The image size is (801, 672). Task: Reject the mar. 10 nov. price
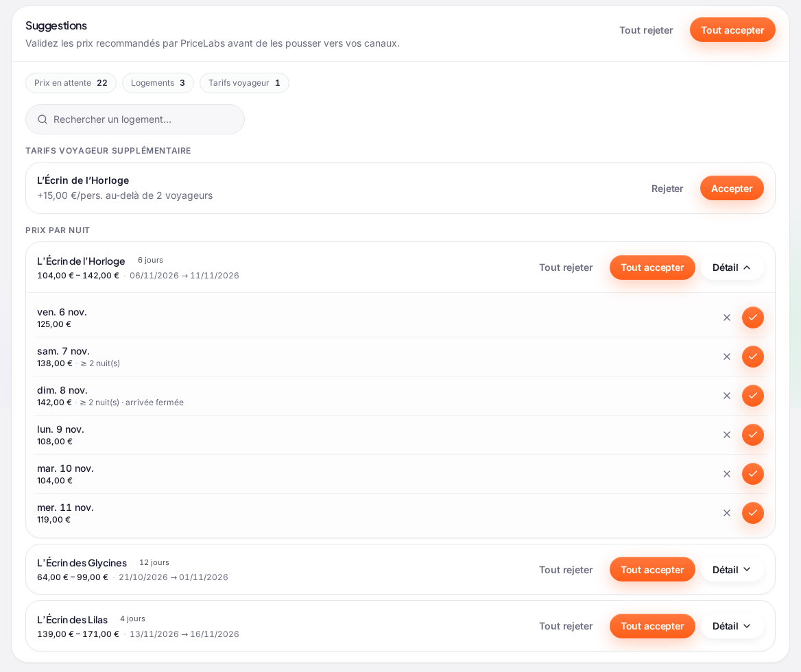727,474
